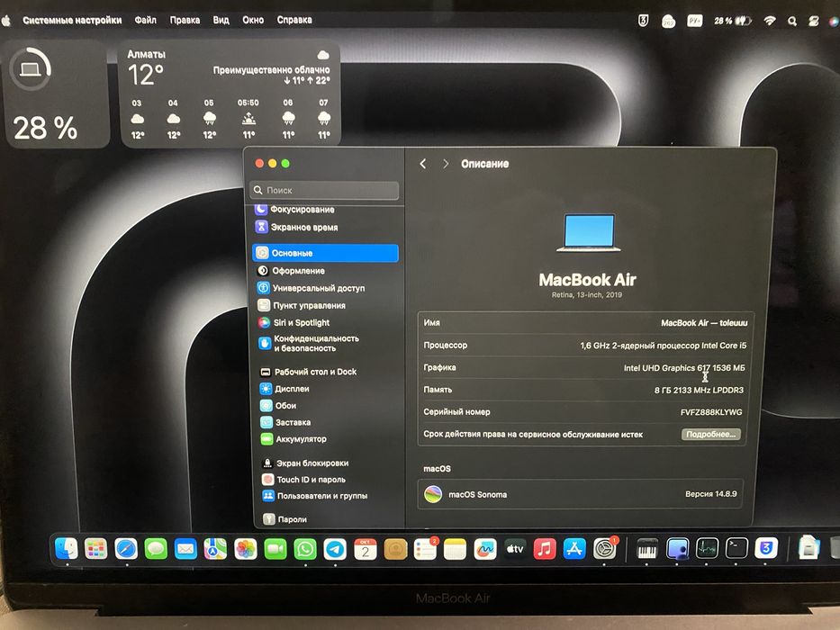
Task: Launch FaceTime from the Dock
Action: pos(275,549)
